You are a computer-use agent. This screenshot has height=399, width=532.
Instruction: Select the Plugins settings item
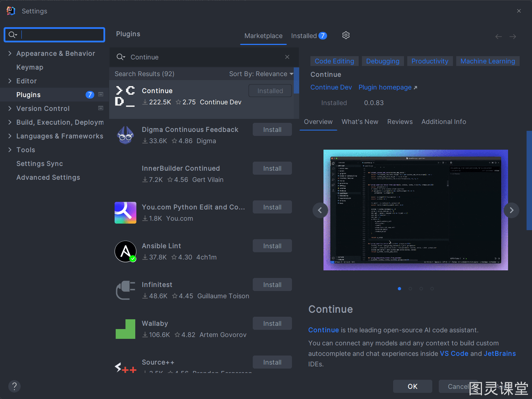pyautogui.click(x=54, y=95)
